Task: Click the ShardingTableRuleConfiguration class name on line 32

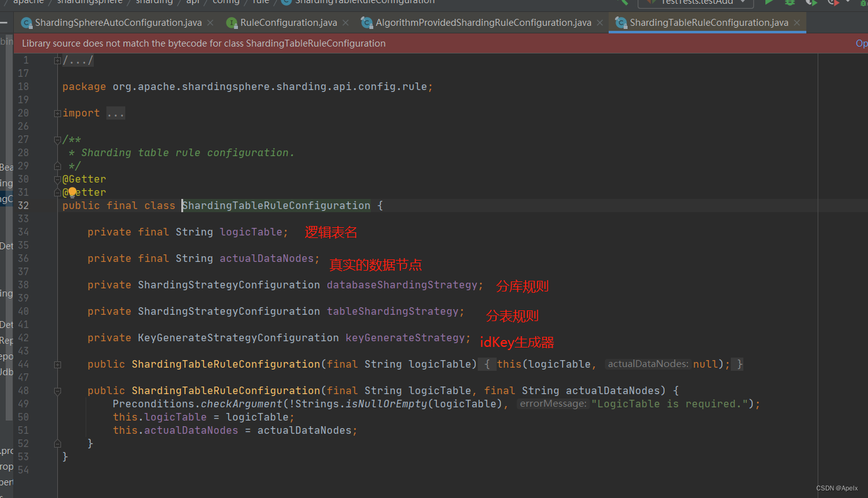Action: pyautogui.click(x=276, y=206)
